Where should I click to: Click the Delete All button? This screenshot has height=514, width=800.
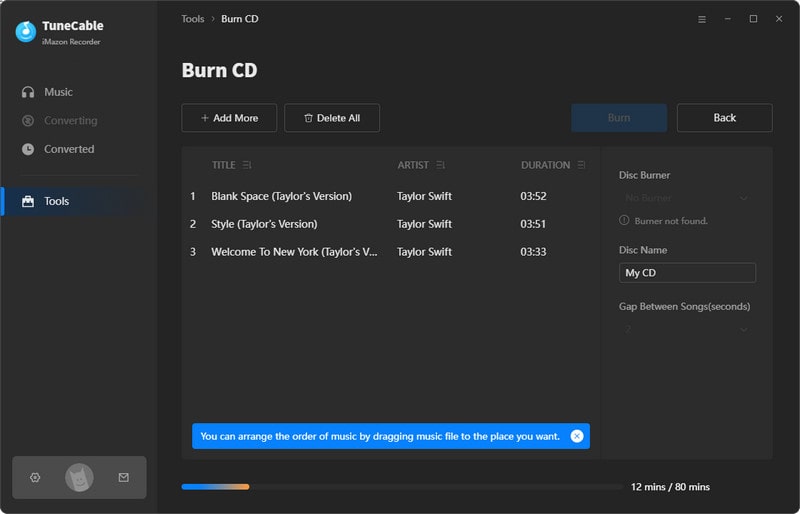[x=332, y=118]
